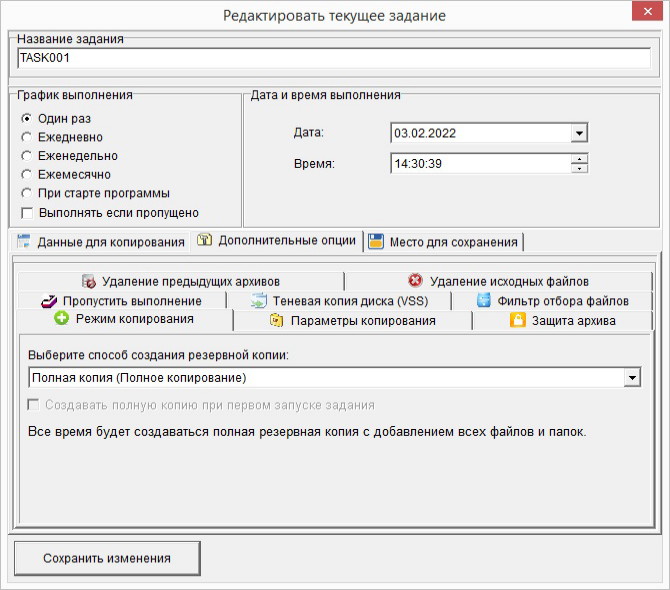This screenshot has height=590, width=670.
Task: Toggle 'Создавать полную копию при первом запуске' checkbox
Action: click(x=33, y=405)
